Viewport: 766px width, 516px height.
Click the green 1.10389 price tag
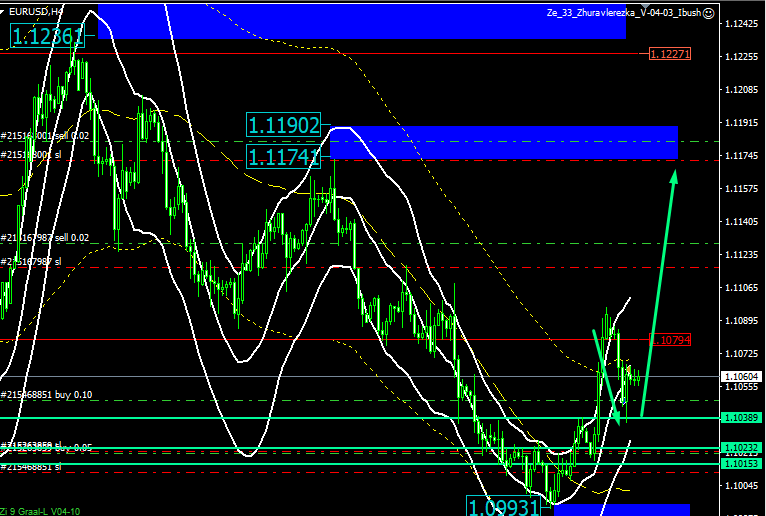tap(741, 418)
